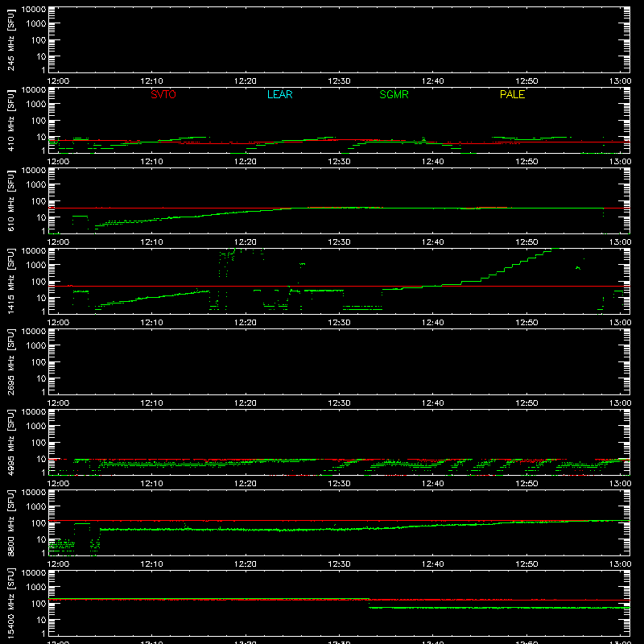Click 12:30 time tick under 8800 MHz panel
644x644 pixels.
[339, 564]
